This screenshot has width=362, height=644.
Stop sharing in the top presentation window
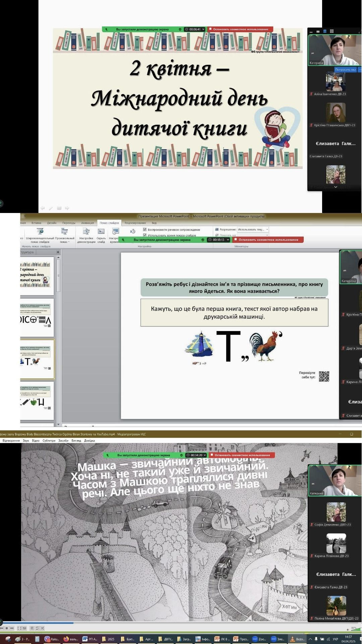pyautogui.click(x=240, y=29)
